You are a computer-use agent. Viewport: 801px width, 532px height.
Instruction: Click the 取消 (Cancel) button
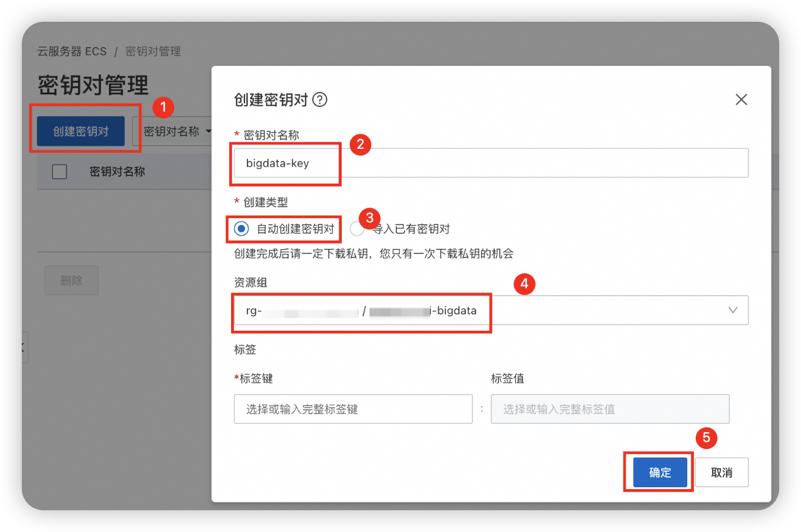tap(722, 472)
